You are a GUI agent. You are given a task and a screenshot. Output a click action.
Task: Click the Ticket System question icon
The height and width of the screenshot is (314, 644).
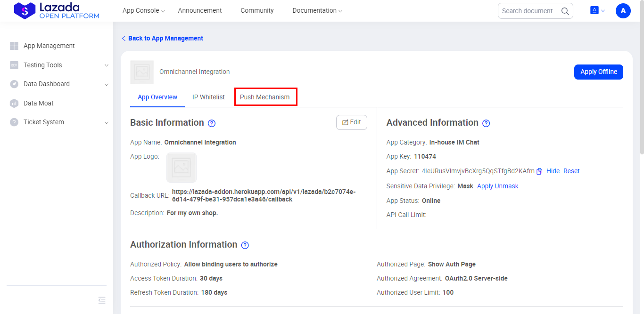click(14, 122)
